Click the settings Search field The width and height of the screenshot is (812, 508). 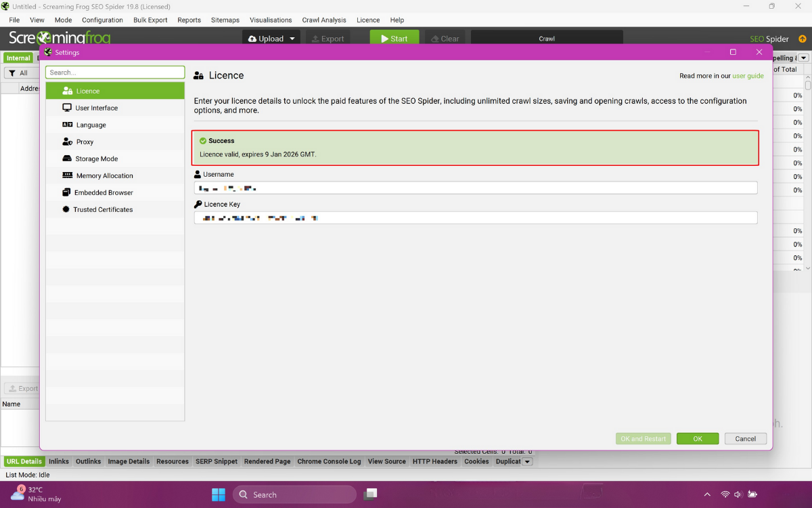click(115, 72)
